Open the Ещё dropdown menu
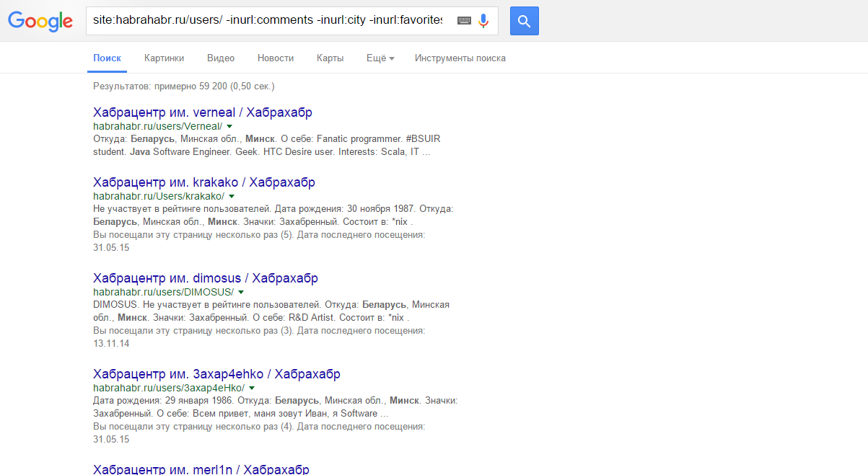This screenshot has height=475, width=868. [380, 58]
